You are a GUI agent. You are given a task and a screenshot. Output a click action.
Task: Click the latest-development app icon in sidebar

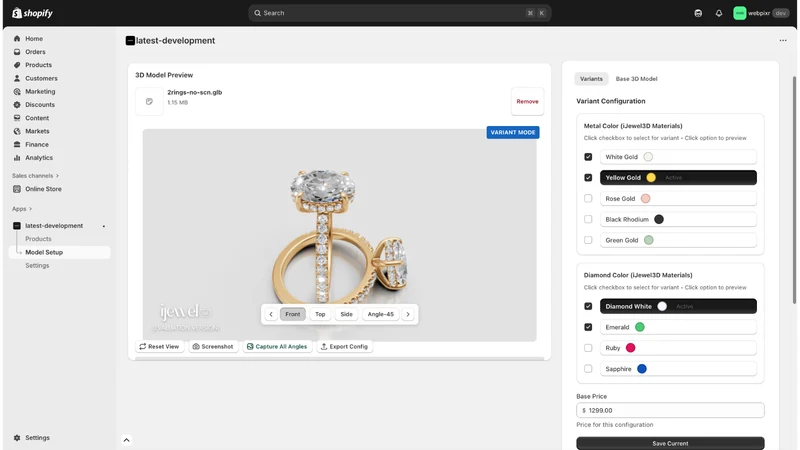pyautogui.click(x=17, y=226)
